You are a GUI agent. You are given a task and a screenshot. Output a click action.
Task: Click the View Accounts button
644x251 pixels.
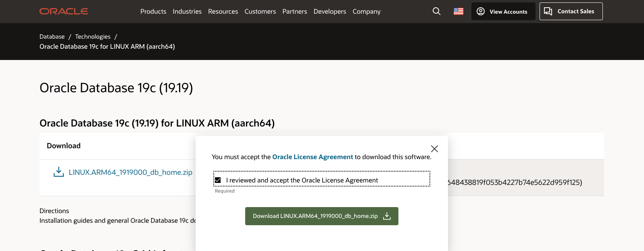coord(503,11)
